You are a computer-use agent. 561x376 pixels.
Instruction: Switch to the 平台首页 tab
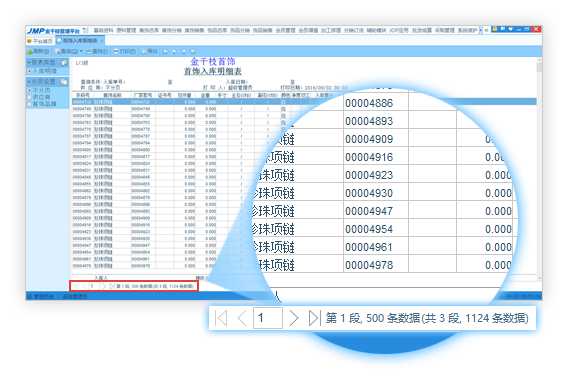(x=40, y=41)
